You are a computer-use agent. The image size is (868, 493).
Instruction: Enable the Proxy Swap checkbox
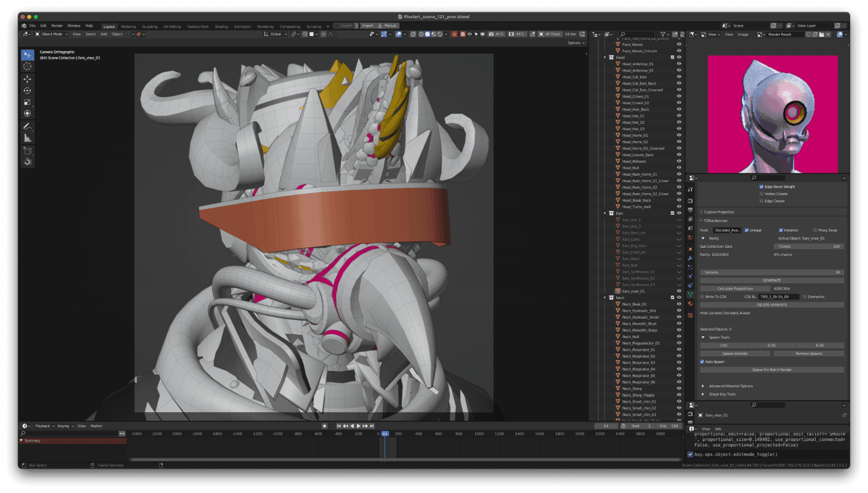coord(815,230)
